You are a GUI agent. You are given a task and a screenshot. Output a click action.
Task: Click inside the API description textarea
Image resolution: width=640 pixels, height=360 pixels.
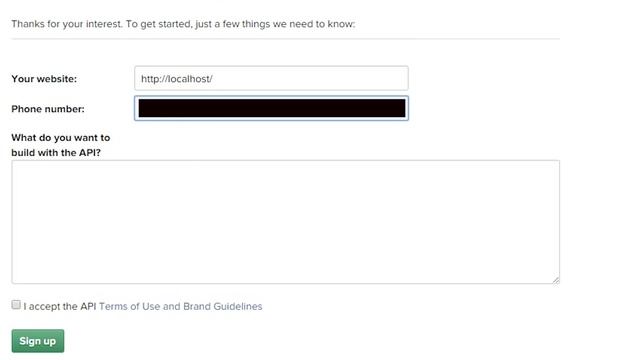click(285, 222)
